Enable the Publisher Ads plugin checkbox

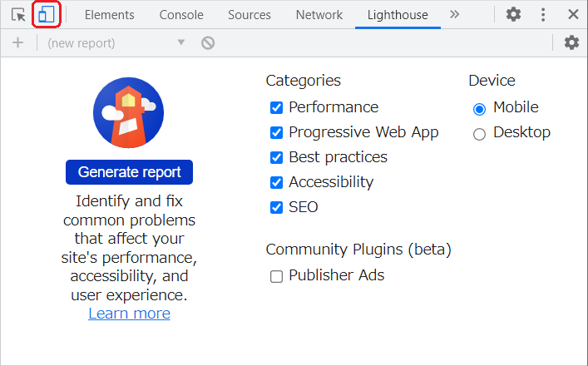277,277
